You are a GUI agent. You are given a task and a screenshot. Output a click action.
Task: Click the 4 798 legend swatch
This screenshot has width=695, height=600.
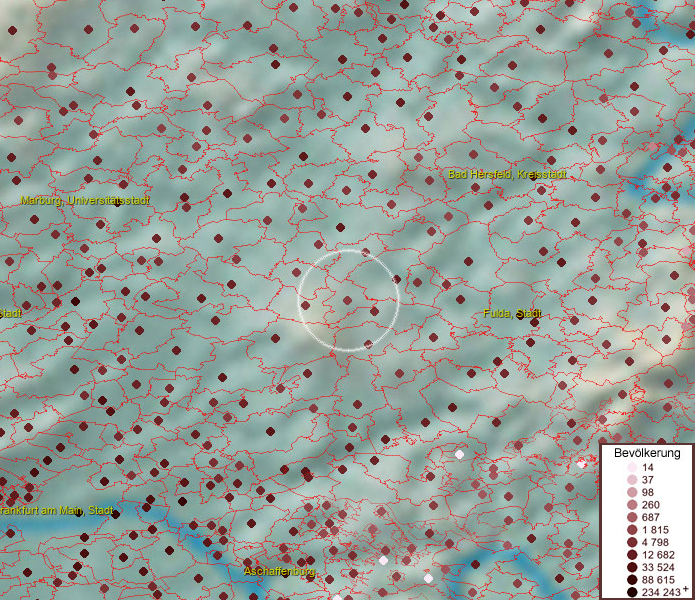(x=632, y=542)
